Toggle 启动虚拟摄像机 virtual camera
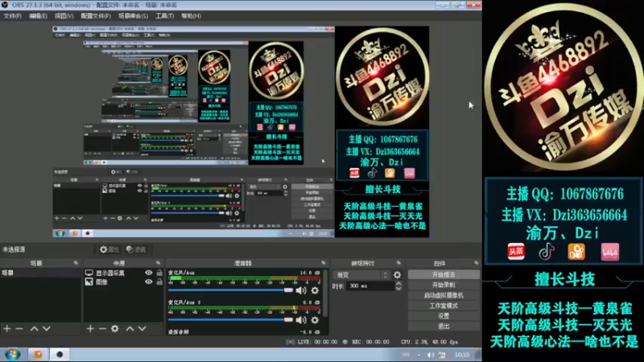The height and width of the screenshot is (362, 644). click(x=444, y=295)
